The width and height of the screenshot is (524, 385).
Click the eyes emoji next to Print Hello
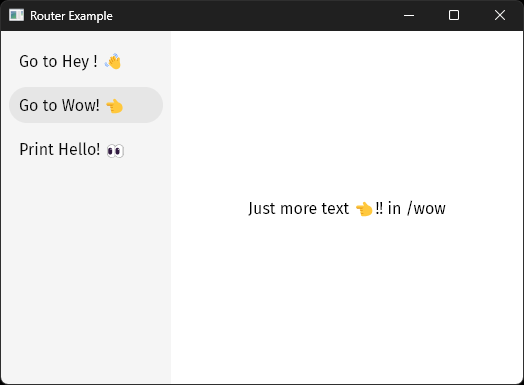[x=115, y=151]
